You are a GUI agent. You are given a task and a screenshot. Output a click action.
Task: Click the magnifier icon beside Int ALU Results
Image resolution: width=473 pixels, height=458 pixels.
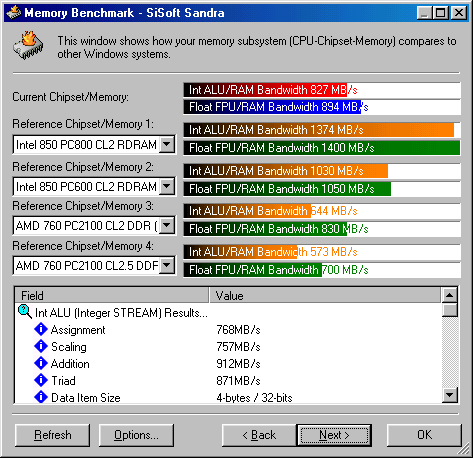25,312
